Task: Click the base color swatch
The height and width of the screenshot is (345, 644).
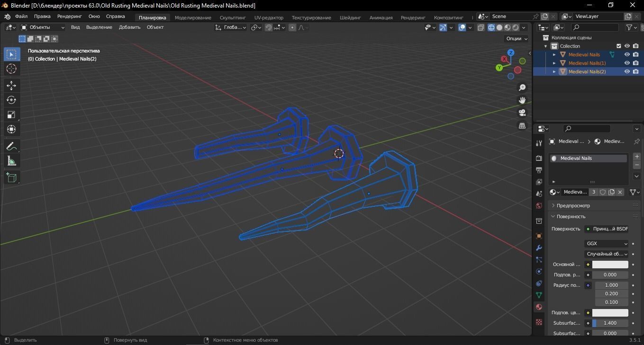Action: [x=610, y=265]
